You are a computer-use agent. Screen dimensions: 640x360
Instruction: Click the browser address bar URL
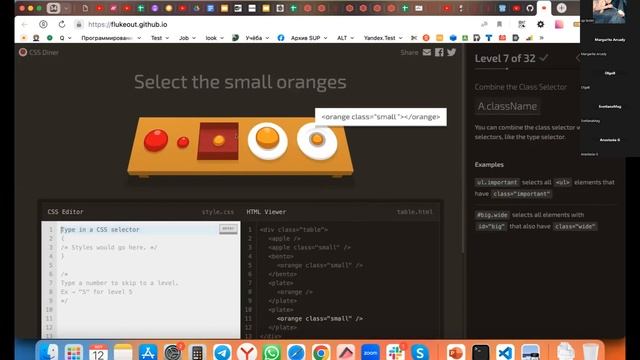[128, 24]
